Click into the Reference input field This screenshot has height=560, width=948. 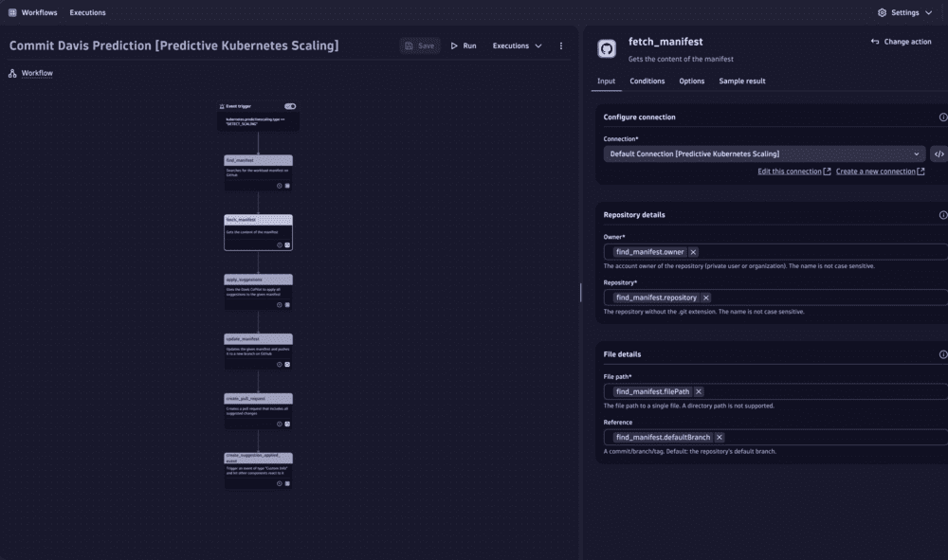[775, 438]
